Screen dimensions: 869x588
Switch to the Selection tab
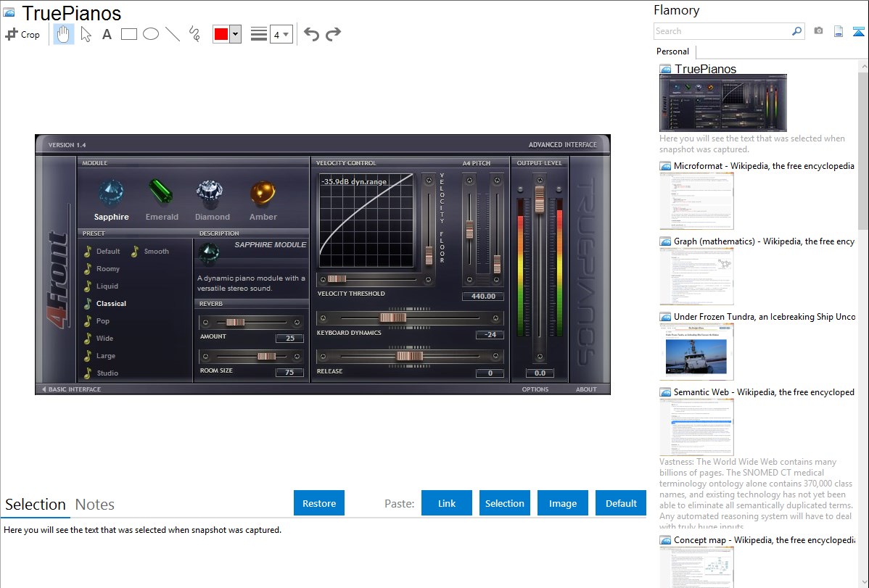coord(36,505)
